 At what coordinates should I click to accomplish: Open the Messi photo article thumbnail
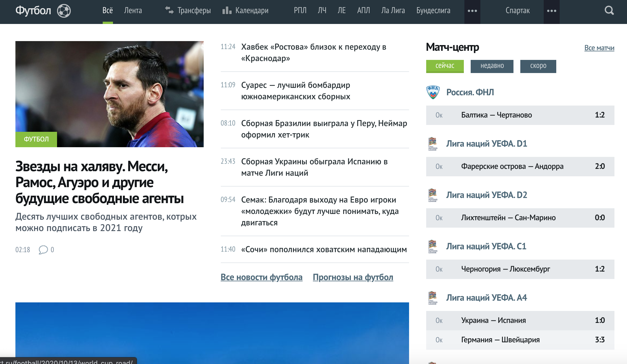click(x=110, y=94)
